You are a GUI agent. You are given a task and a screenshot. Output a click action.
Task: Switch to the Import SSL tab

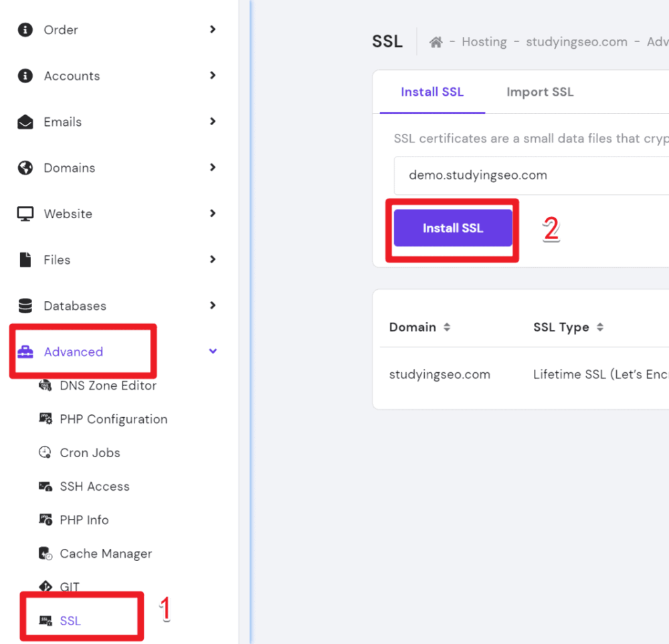pos(540,92)
